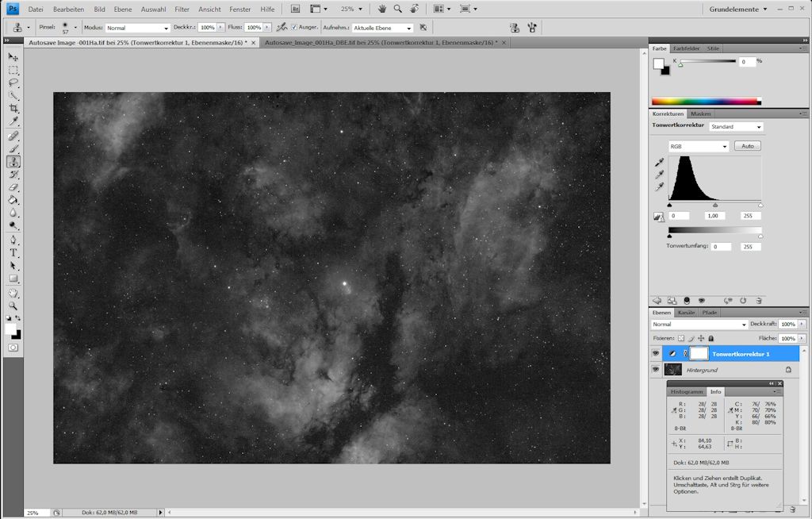Select the Lasso tool
The width and height of the screenshot is (812, 519).
13,83
